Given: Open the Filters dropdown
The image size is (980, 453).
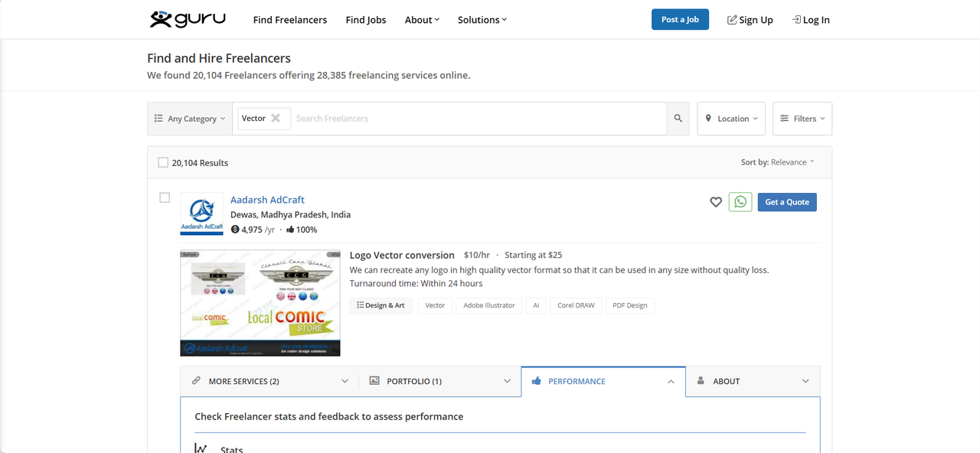Looking at the screenshot, I should point(802,119).
